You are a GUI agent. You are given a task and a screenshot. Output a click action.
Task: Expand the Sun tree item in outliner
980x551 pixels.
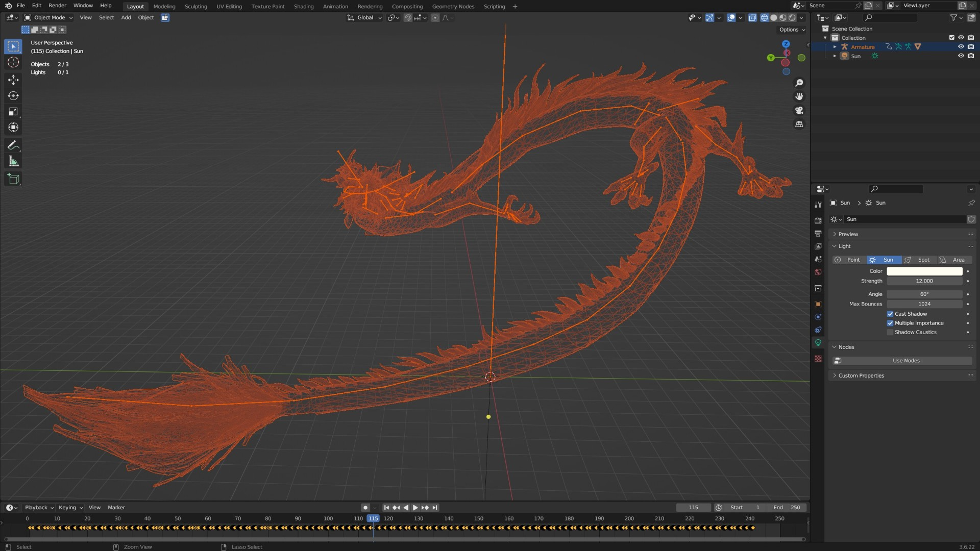coord(835,56)
